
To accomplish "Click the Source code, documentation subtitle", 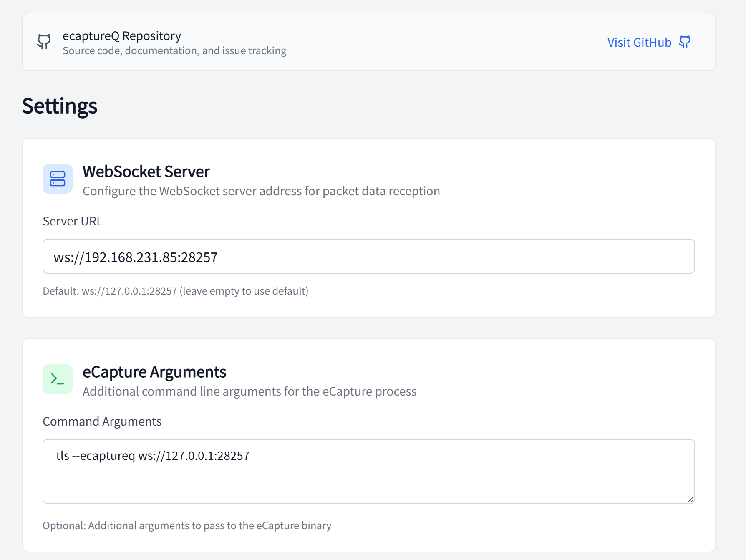I will click(x=174, y=51).
